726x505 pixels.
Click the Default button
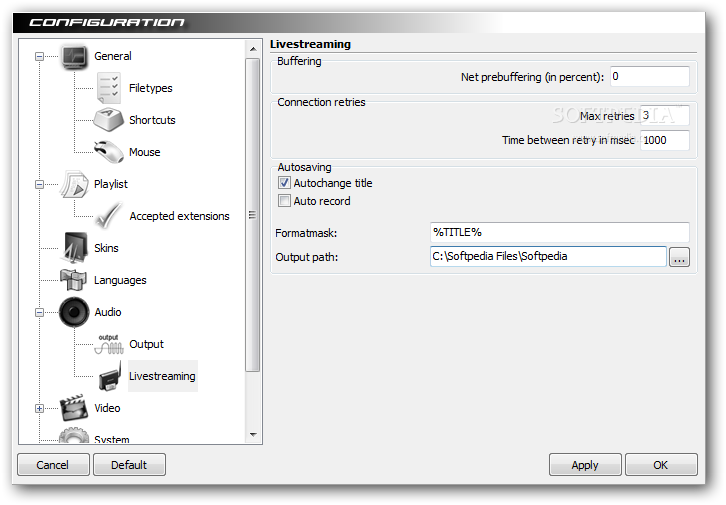click(129, 465)
